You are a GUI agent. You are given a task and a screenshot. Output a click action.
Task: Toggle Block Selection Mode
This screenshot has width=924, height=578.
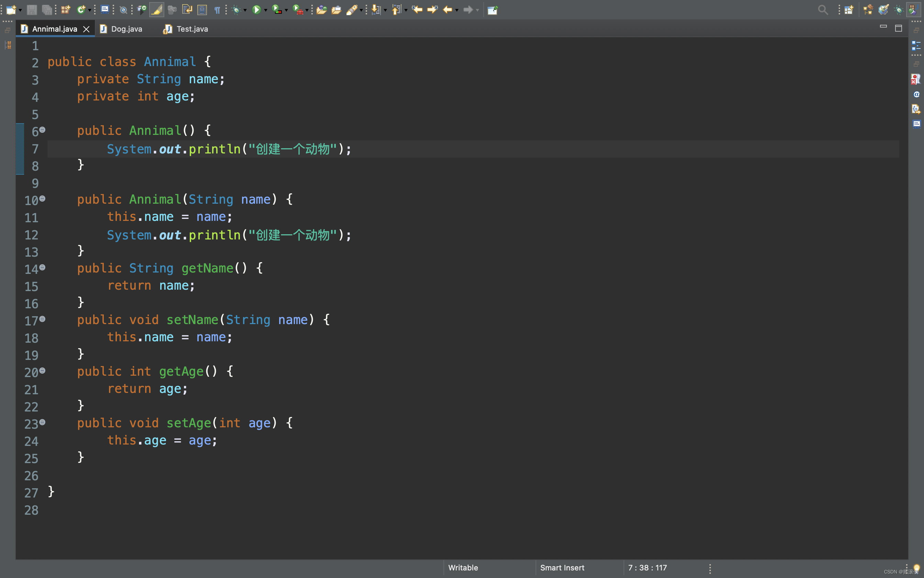[202, 10]
